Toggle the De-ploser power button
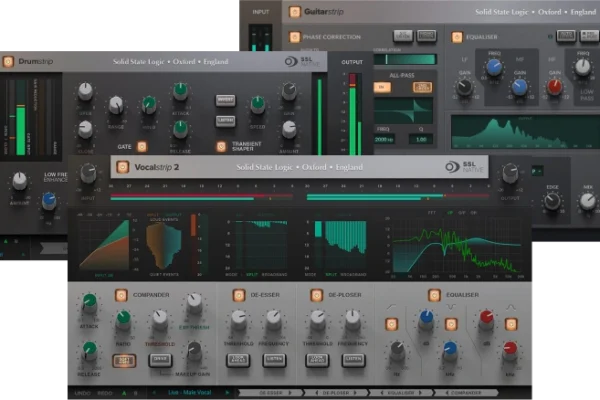The width and height of the screenshot is (600, 400). (317, 295)
